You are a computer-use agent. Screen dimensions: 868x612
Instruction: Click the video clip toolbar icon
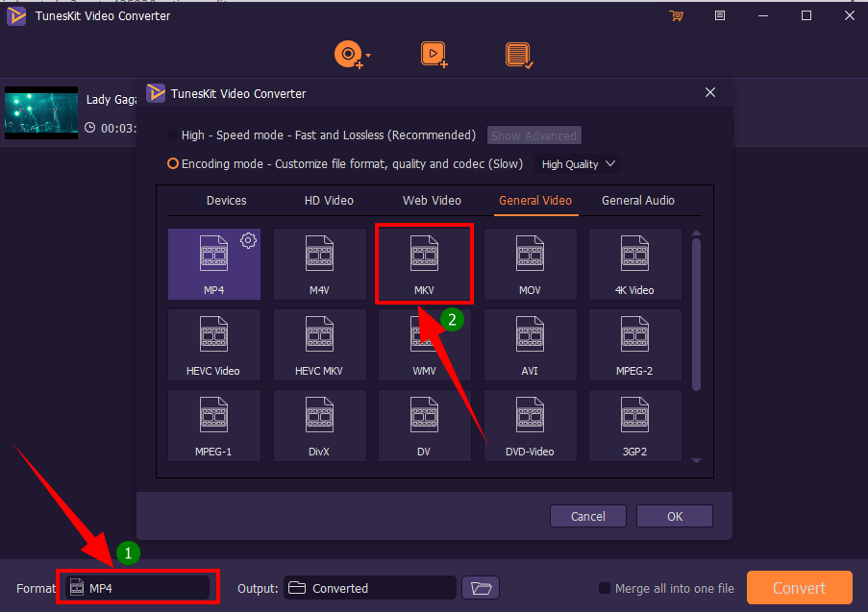(x=434, y=54)
